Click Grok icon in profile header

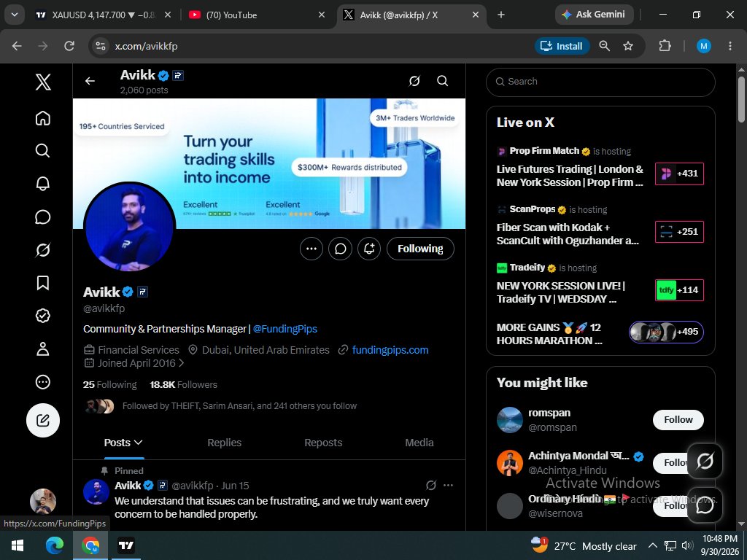414,81
